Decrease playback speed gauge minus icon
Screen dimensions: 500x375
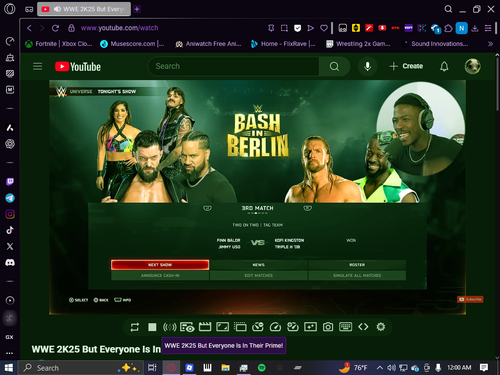[x=258, y=327]
